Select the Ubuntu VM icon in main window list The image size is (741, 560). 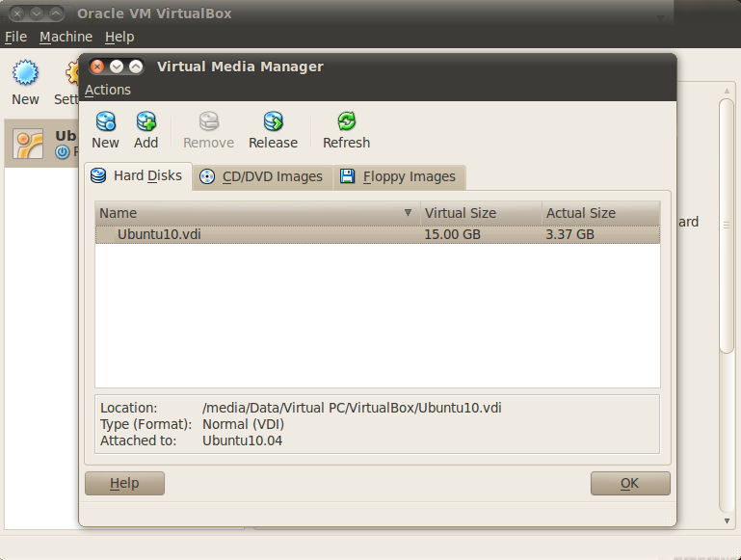pos(28,144)
